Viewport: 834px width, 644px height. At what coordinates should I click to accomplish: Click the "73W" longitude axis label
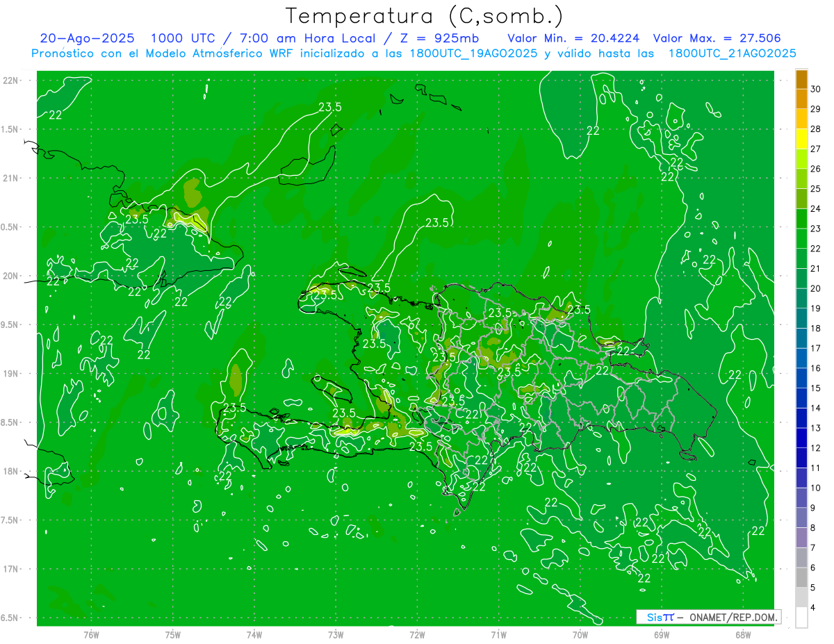tap(336, 635)
